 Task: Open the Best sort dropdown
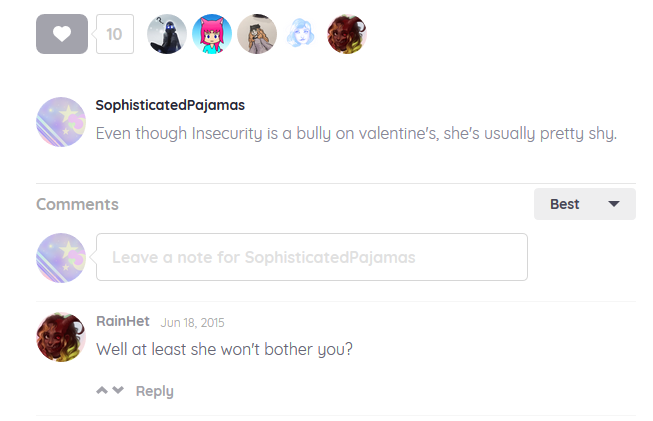click(584, 204)
